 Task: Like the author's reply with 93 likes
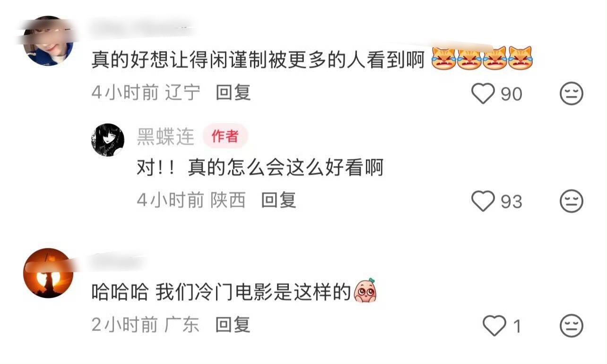tap(483, 202)
